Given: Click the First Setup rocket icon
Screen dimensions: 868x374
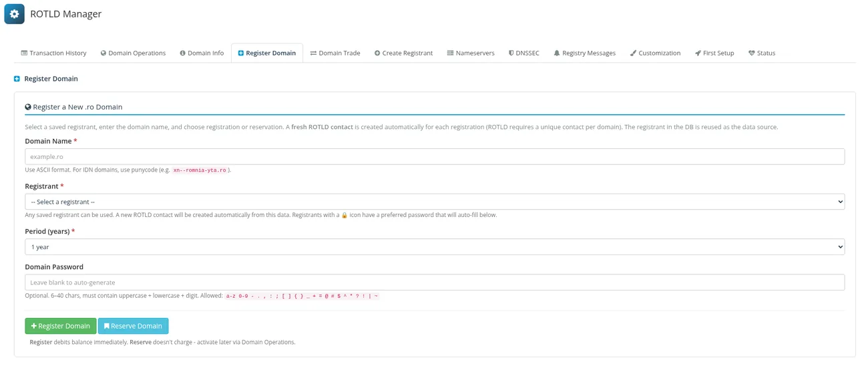Looking at the screenshot, I should pos(698,53).
